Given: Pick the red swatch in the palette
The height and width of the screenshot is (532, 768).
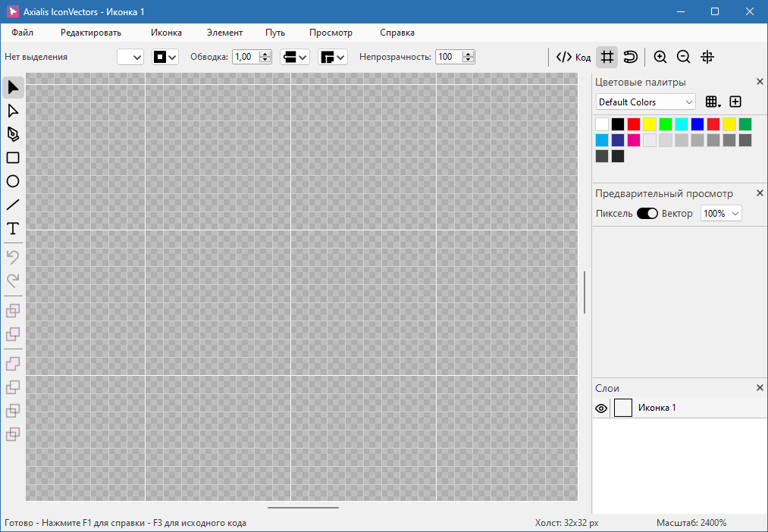Looking at the screenshot, I should [634, 124].
